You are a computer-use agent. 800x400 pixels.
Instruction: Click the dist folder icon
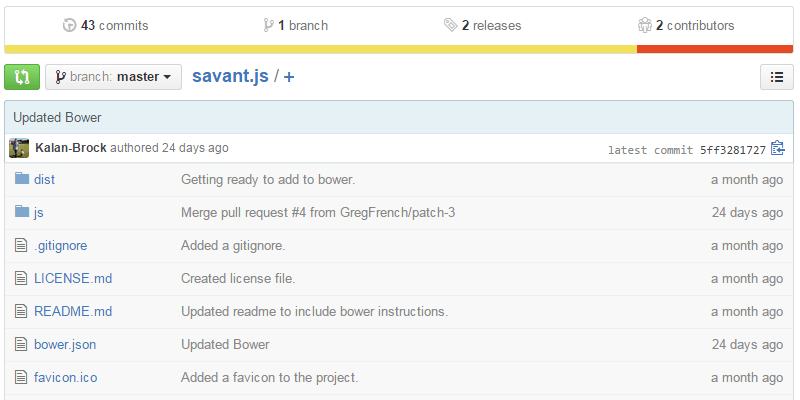point(22,180)
